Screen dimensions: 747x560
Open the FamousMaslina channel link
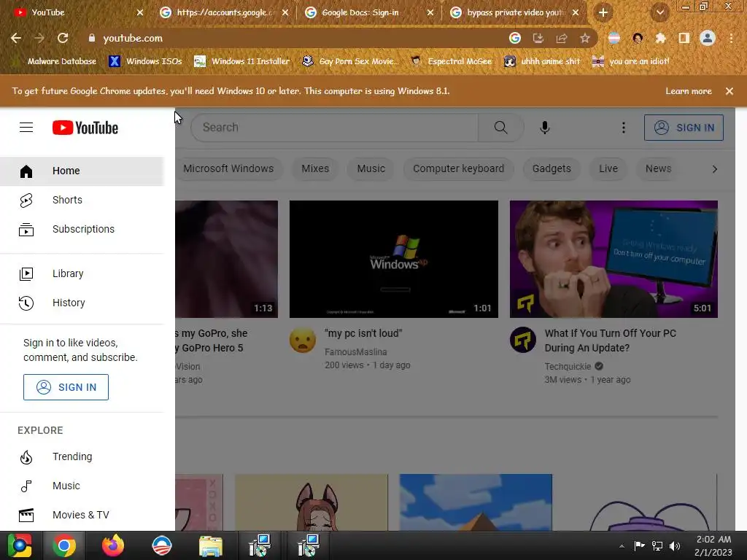click(x=356, y=352)
